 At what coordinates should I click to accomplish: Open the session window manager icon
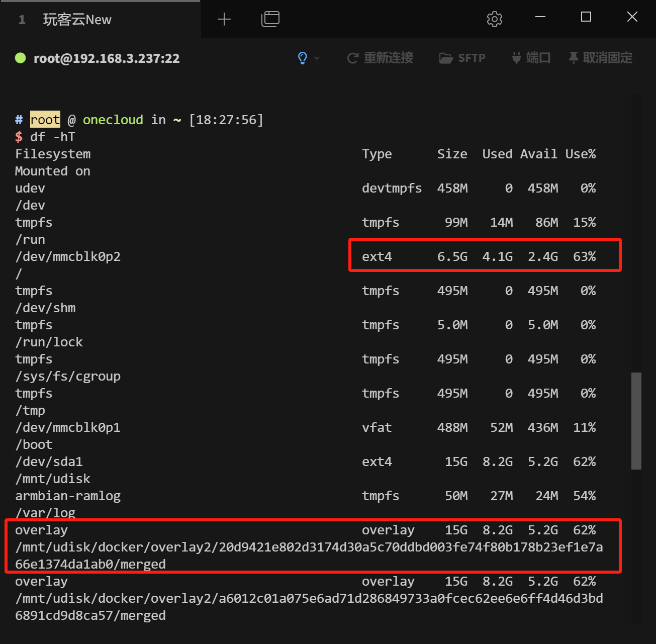click(x=270, y=19)
